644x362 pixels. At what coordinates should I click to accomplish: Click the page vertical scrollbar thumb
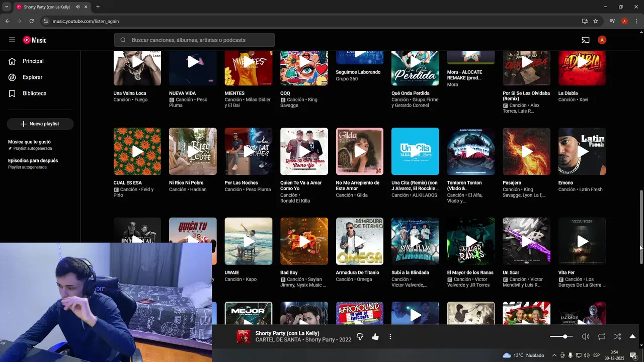pyautogui.click(x=641, y=227)
